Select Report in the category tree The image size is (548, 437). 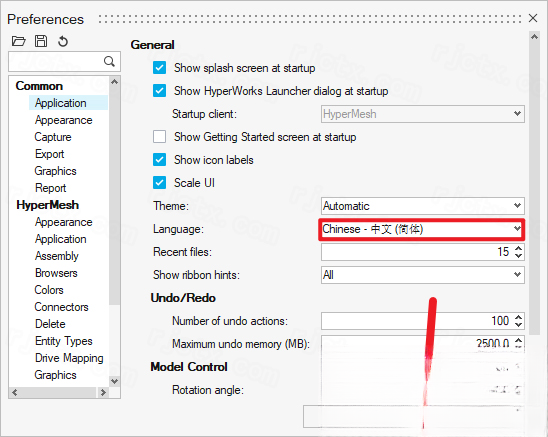[50, 188]
